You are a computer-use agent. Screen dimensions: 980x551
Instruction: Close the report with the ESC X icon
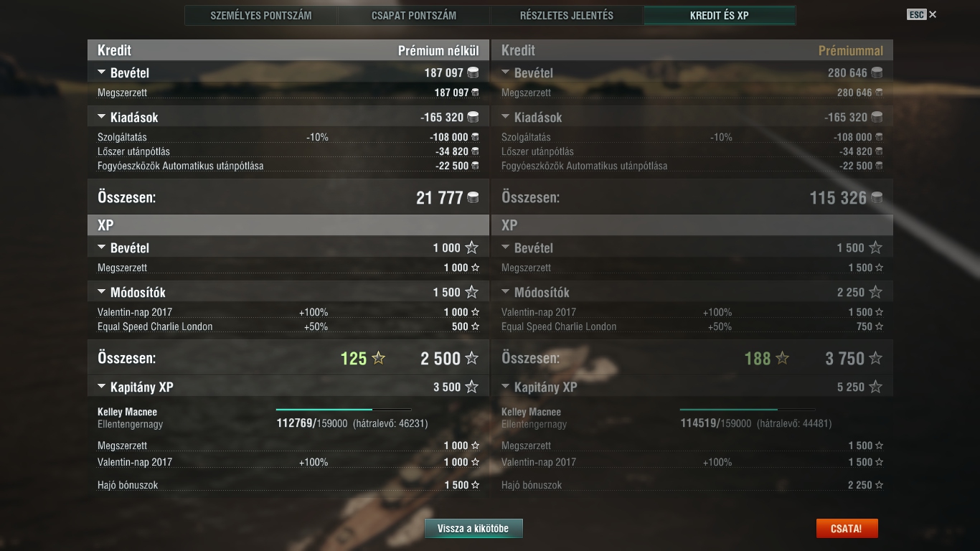933,14
